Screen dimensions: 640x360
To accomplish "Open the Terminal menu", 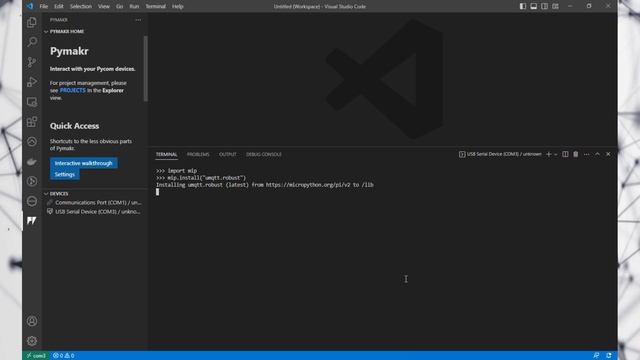I will (x=156, y=6).
